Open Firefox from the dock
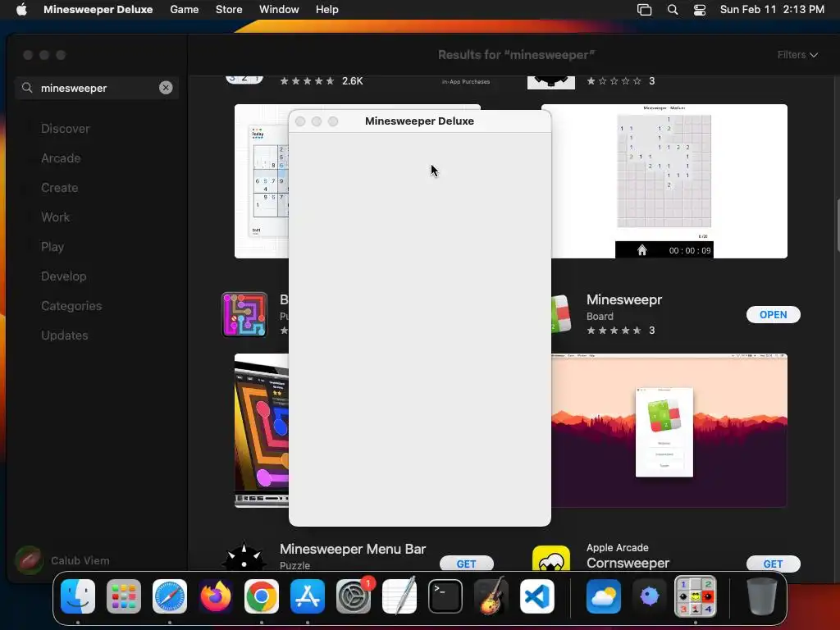Viewport: 840px width, 630px height. 216,596
